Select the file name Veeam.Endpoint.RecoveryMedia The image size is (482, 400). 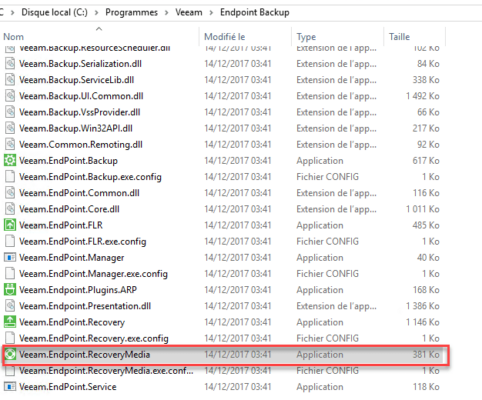tap(85, 355)
